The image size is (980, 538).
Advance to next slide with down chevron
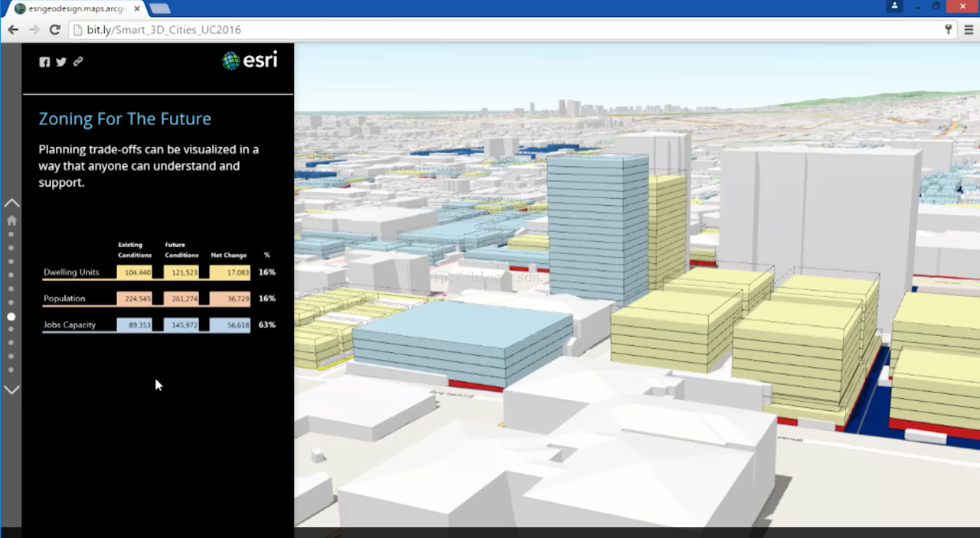11,390
